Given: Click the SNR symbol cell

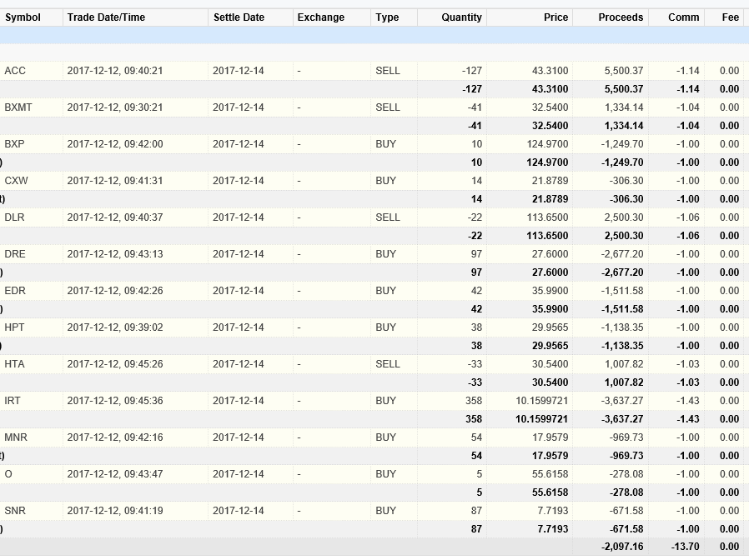Looking at the screenshot, I should pos(15,511).
